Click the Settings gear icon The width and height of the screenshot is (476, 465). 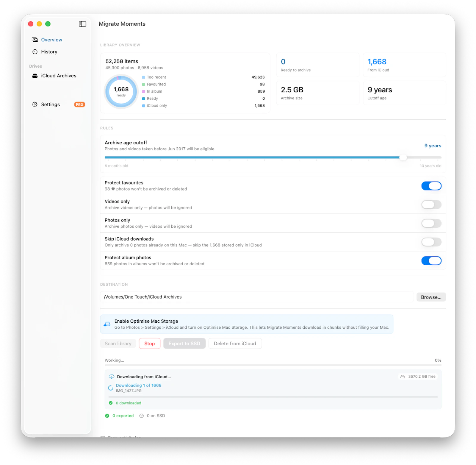35,104
